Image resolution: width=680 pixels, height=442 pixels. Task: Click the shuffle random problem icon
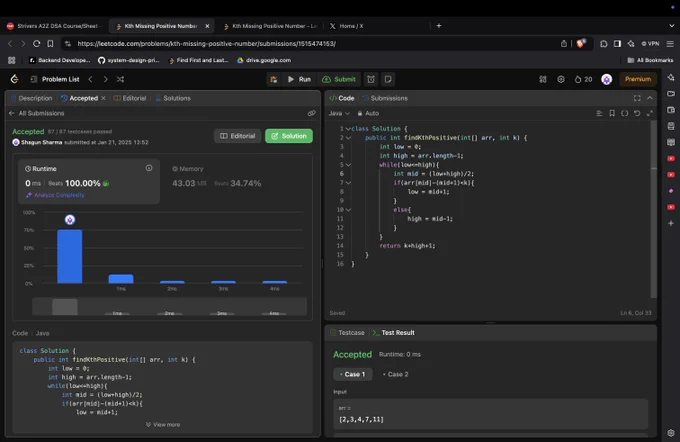(x=120, y=79)
